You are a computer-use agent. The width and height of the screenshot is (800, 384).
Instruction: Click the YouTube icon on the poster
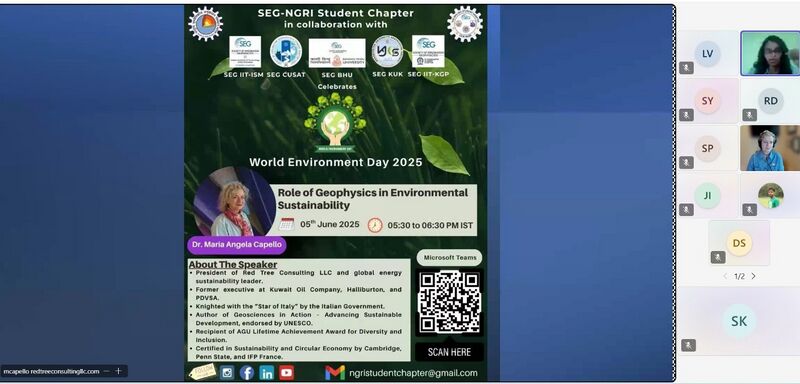click(x=287, y=373)
